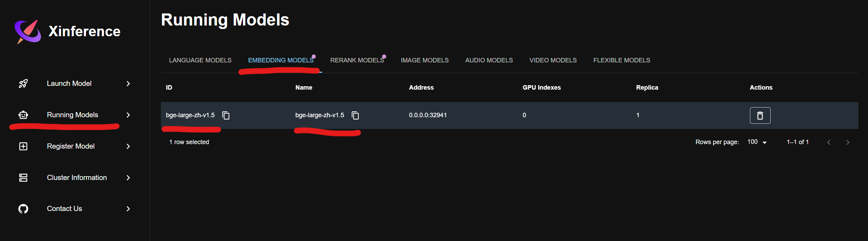Viewport: 868px width, 241px height.
Task: Expand the Cluster Information chevron
Action: click(x=128, y=178)
